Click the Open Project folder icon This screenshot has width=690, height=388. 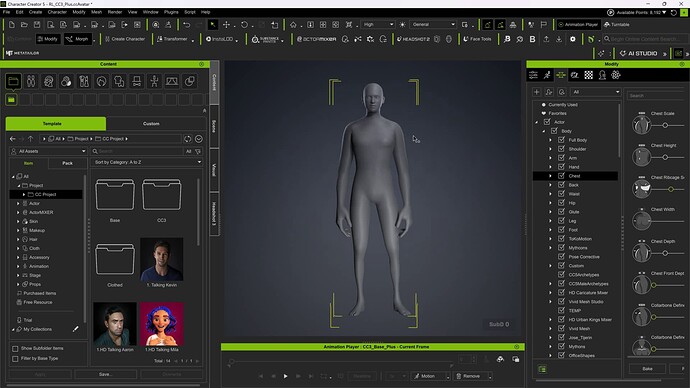[x=24, y=25]
